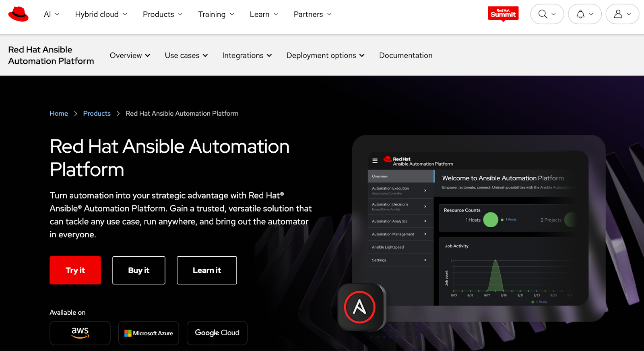
Task: Click the green Hosts status circle
Action: (491, 220)
